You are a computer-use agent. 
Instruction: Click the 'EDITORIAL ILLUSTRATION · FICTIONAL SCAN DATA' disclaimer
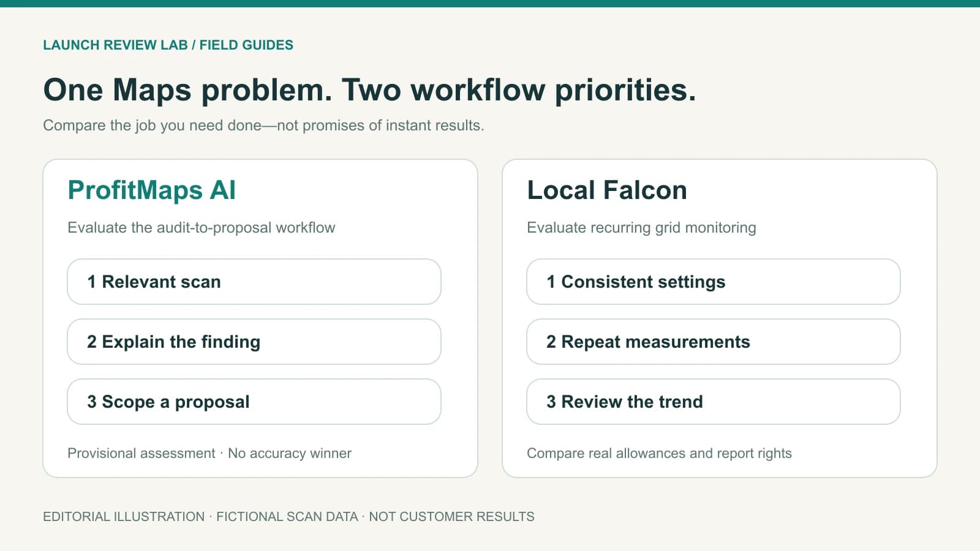(x=200, y=517)
